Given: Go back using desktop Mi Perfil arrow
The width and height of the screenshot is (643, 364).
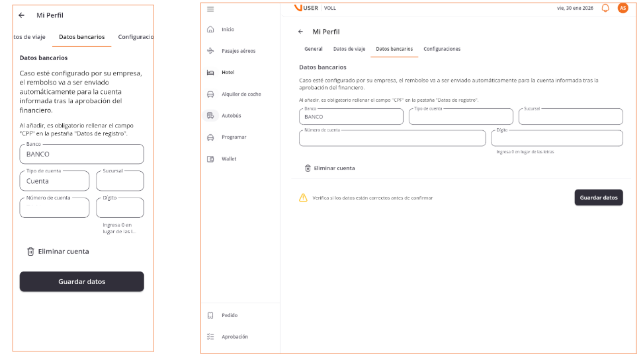Looking at the screenshot, I should coord(300,32).
